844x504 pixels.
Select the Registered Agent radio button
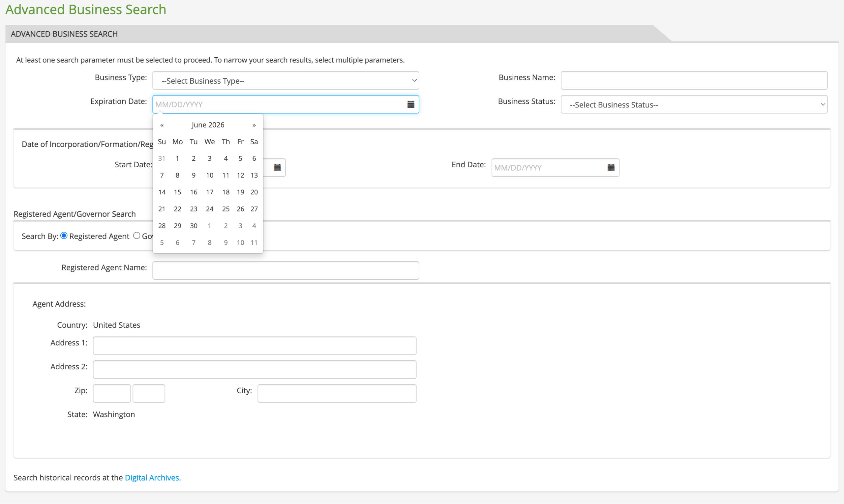point(64,236)
